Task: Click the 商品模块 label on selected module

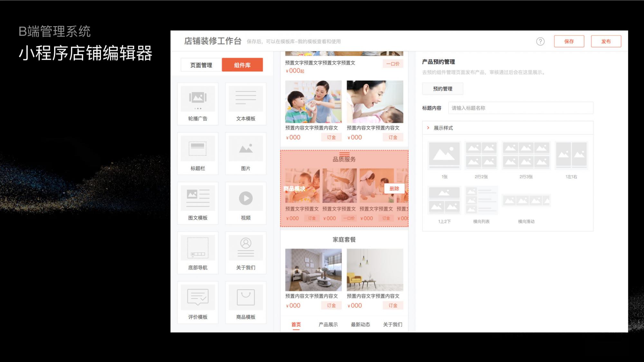Action: (x=294, y=189)
